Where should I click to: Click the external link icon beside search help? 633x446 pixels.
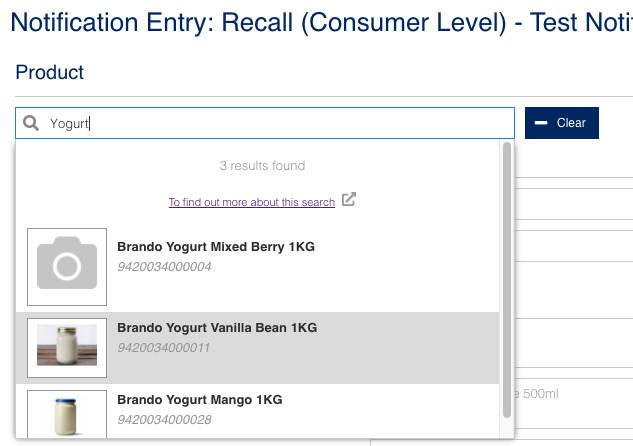pyautogui.click(x=349, y=199)
